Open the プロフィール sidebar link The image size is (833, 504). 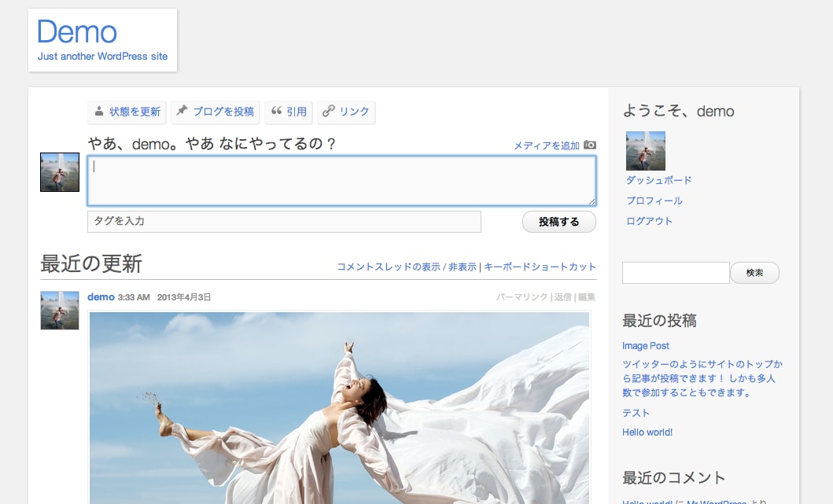(654, 200)
